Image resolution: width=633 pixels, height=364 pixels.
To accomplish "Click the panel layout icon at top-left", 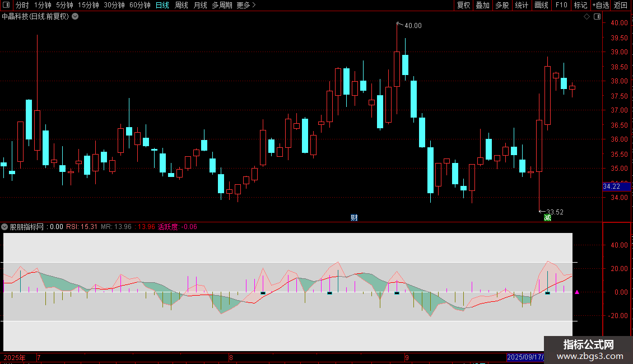I will [6, 5].
